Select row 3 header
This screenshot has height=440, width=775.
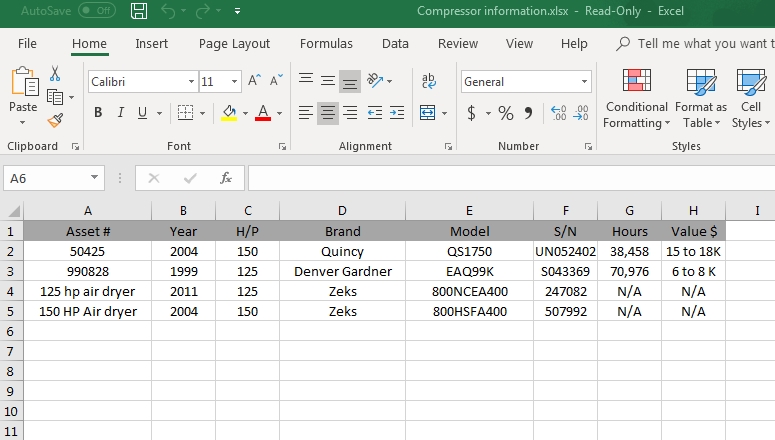[11, 271]
